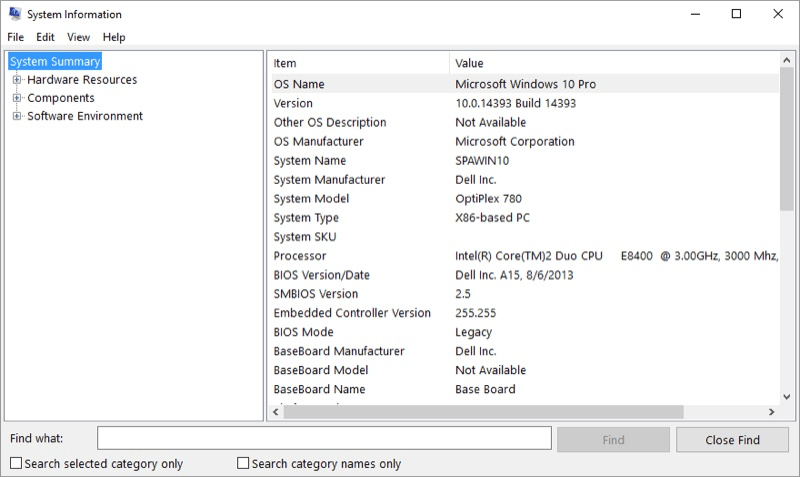The width and height of the screenshot is (800, 477).
Task: Click the value 255.255
Action: 476,313
